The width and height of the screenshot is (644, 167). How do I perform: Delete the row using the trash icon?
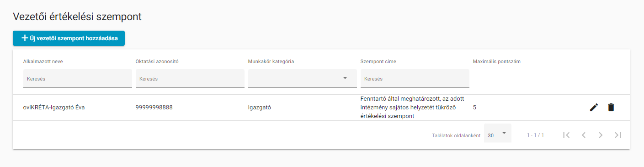tap(611, 108)
